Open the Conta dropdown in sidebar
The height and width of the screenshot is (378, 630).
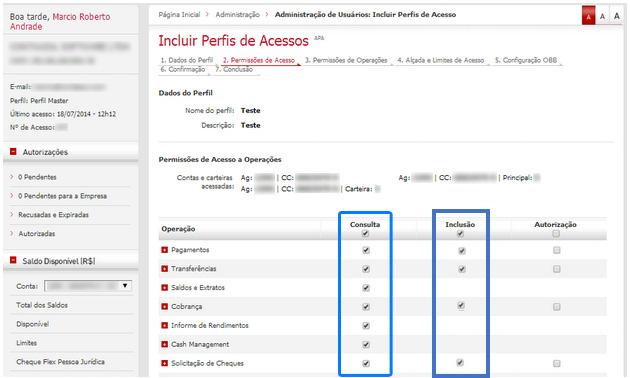pos(88,286)
